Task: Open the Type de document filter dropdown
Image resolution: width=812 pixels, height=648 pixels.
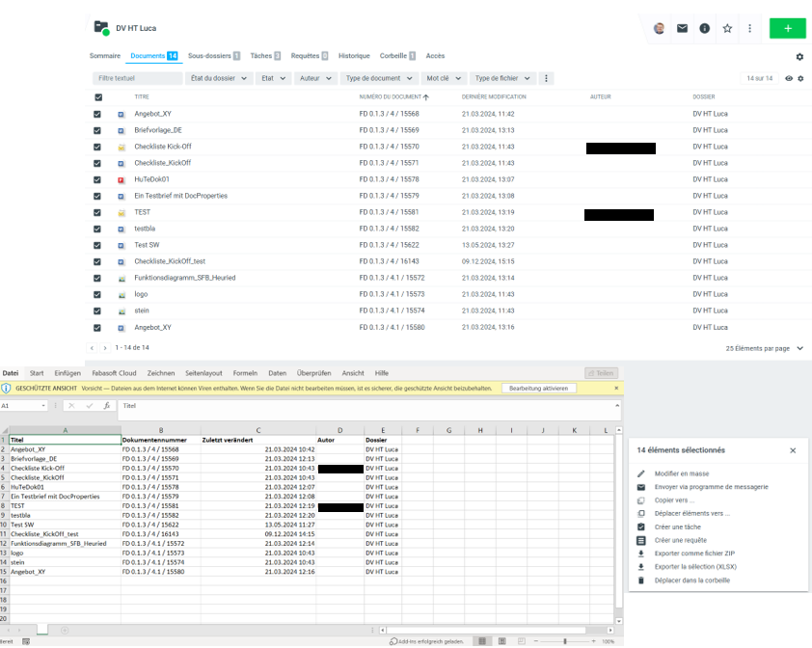Action: pyautogui.click(x=379, y=78)
